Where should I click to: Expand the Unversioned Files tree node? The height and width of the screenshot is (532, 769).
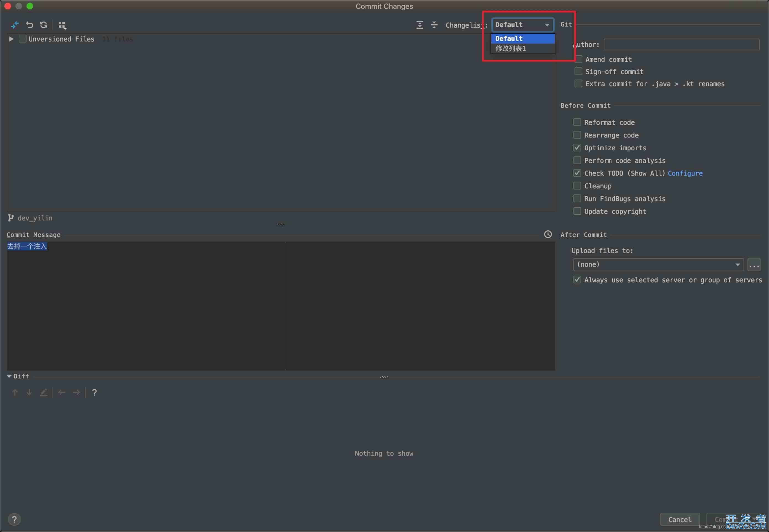[11, 39]
